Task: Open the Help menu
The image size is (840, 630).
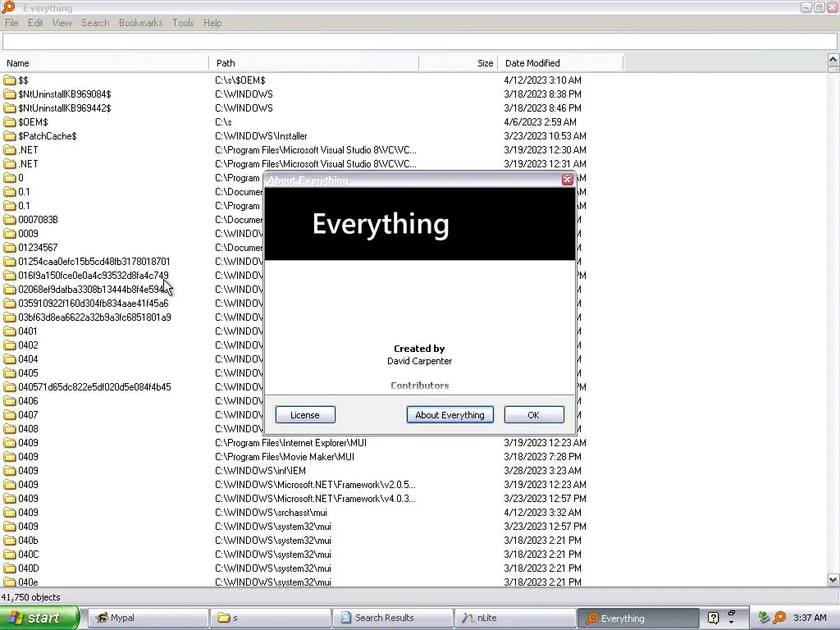Action: click(212, 23)
